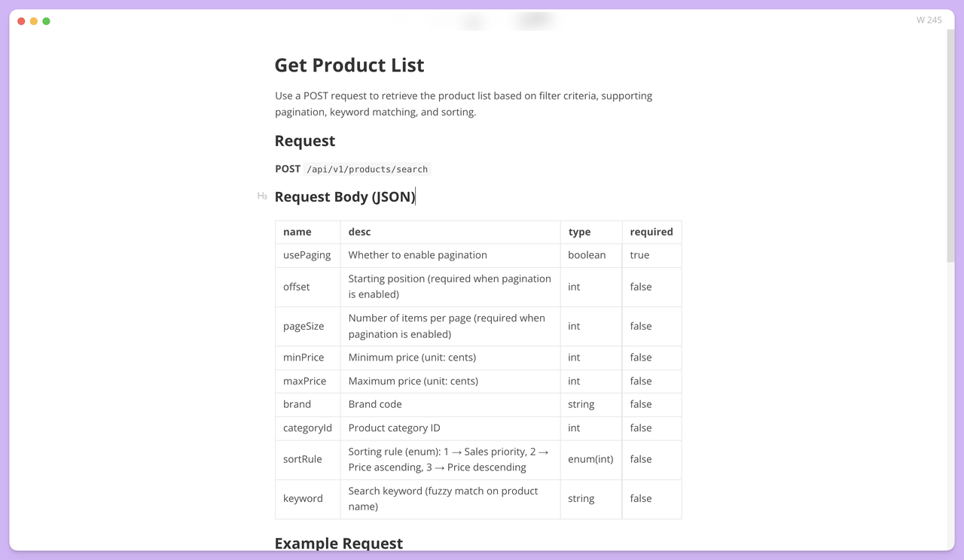Select the POST method label
This screenshot has width=964, height=560.
point(287,169)
